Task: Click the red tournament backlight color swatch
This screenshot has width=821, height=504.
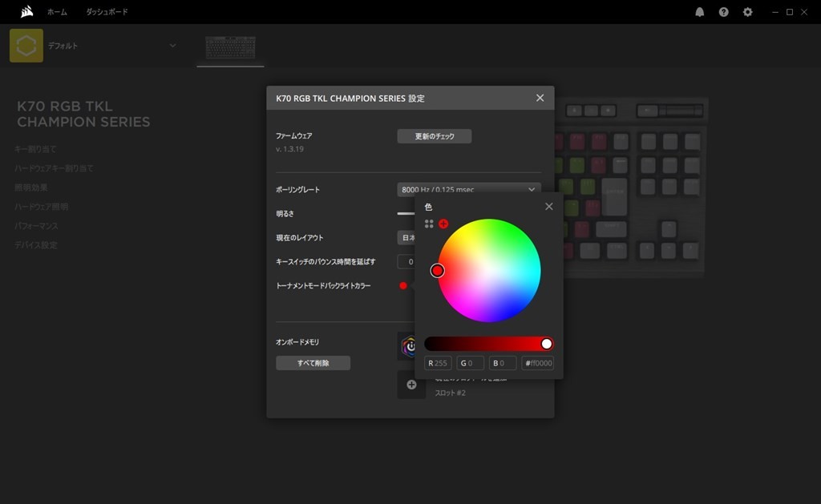Action: click(402, 286)
